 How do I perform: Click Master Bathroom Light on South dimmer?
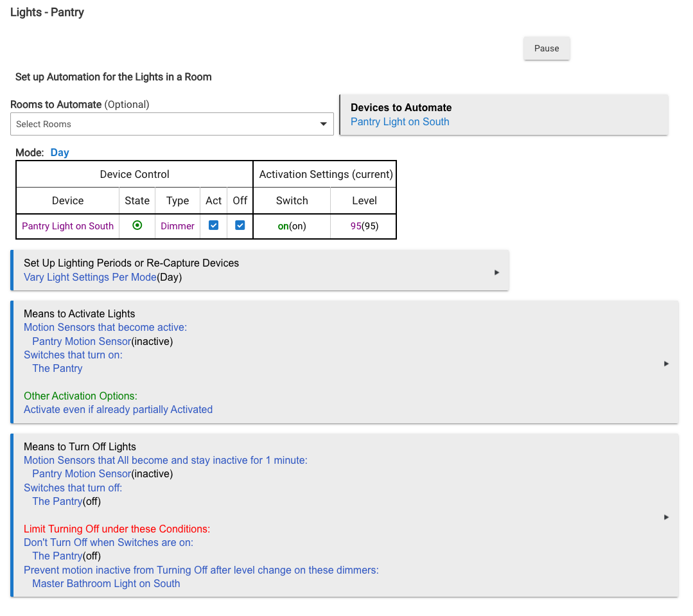(x=106, y=584)
